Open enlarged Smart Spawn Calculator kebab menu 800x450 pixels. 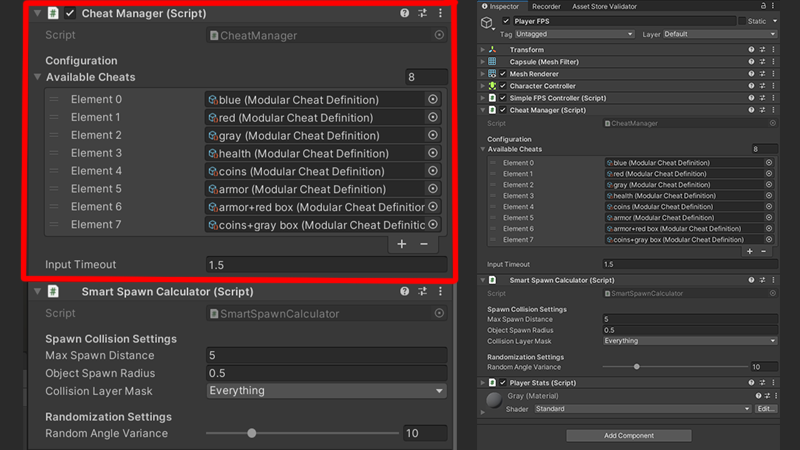tap(440, 291)
